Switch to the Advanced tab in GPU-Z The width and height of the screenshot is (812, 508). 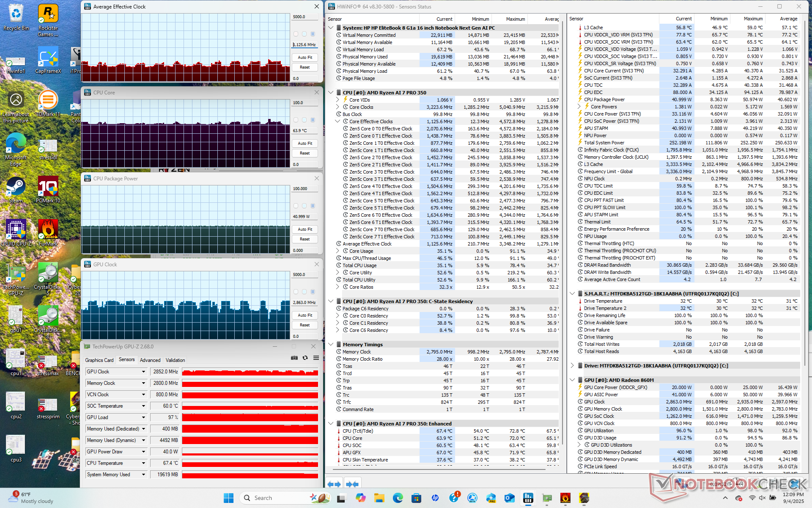[150, 360]
